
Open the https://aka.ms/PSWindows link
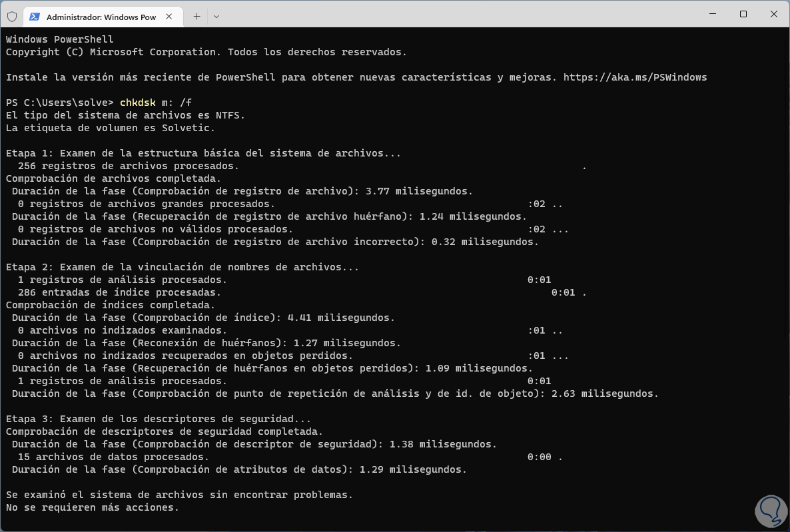tap(635, 77)
